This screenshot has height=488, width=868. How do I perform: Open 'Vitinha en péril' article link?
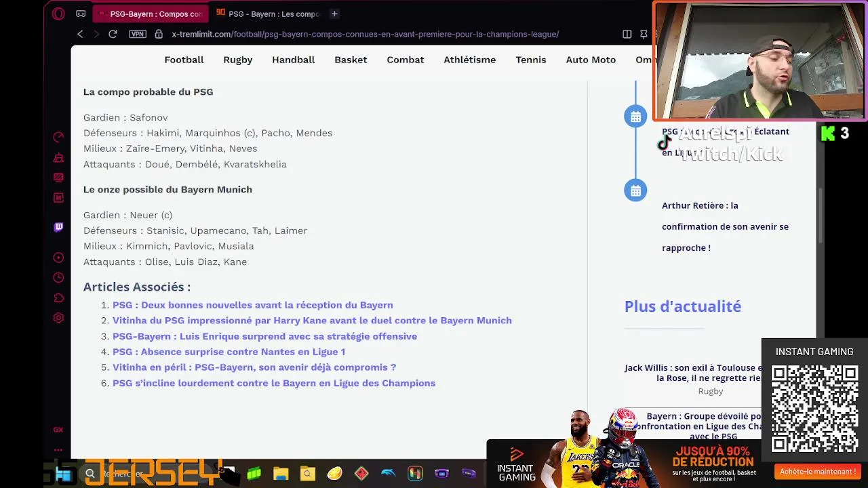(x=254, y=367)
